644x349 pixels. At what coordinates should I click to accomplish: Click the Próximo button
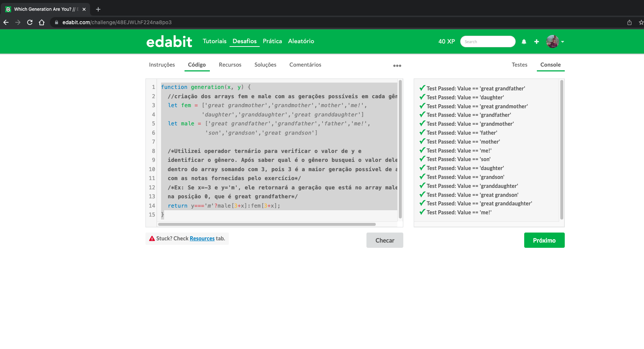(544, 240)
